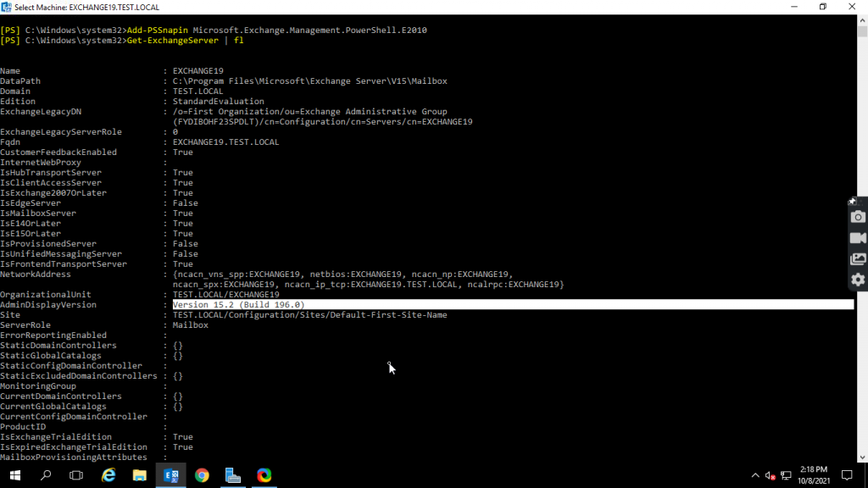Viewport: 868px width, 488px height.
Task: Click the AdminDisplayVersion property label
Action: tap(48, 305)
